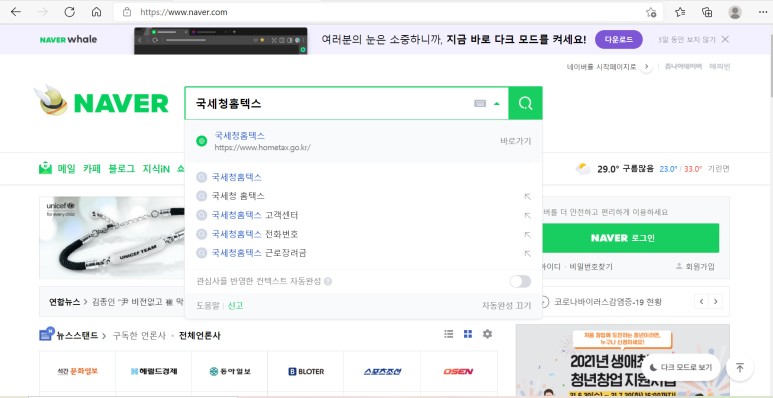Click 네이버를 시작페이지로 link

pyautogui.click(x=601, y=67)
